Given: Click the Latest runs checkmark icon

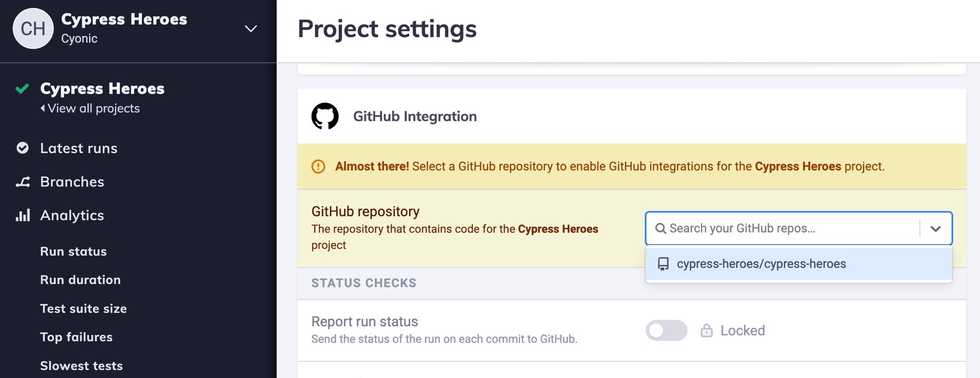Looking at the screenshot, I should point(23,148).
